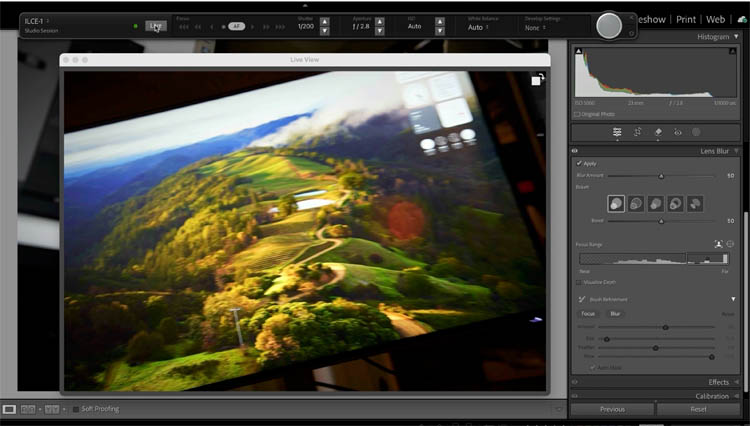750x426 pixels.
Task: Increase shutter speed with up arrow
Action: (325, 22)
